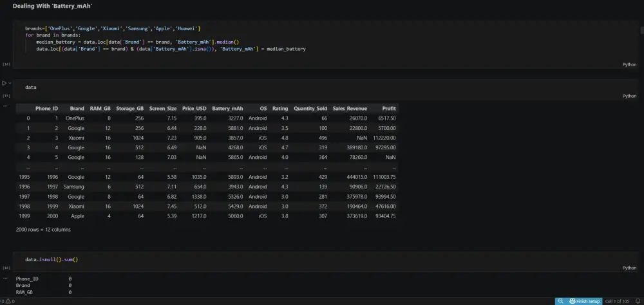Viewport: 644px width, 305px height.
Task: Click the OnePlus brand cell in row 0
Action: 75,118
